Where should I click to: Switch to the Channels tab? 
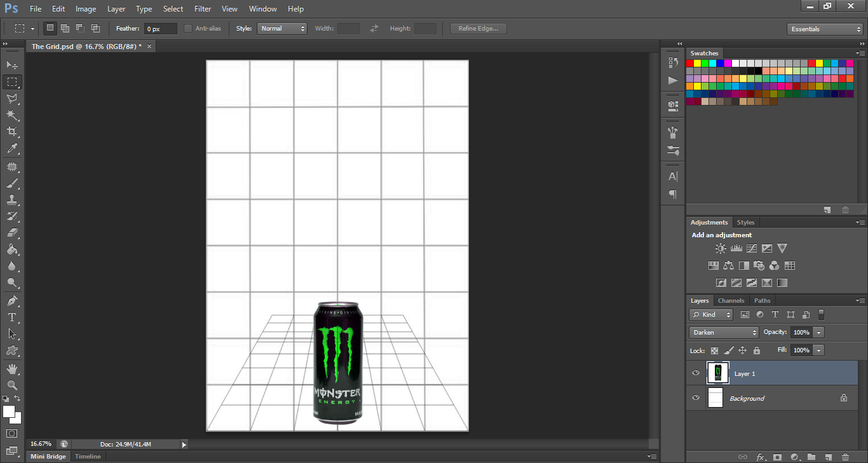coord(731,301)
